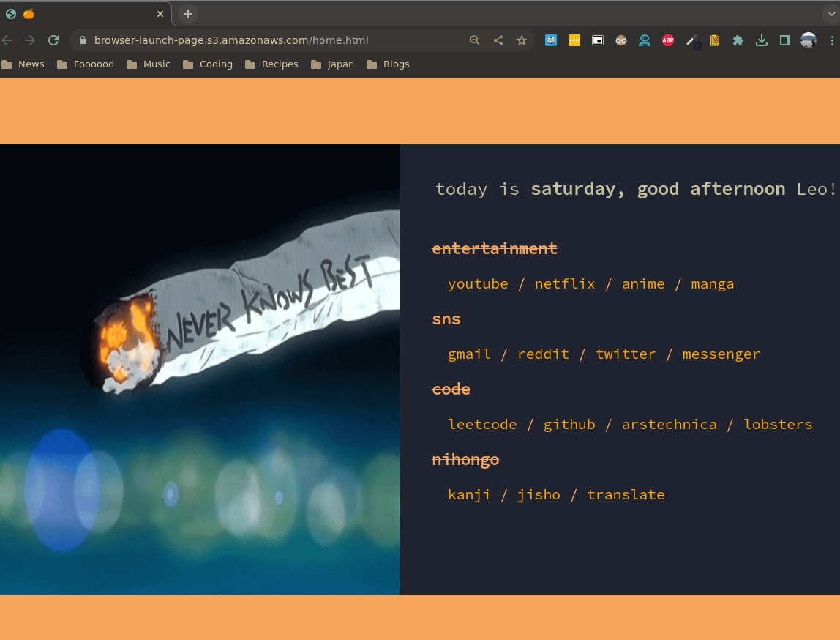Screen dimensions: 840x640
Task: Click the browser forward arrow
Action: (30, 40)
